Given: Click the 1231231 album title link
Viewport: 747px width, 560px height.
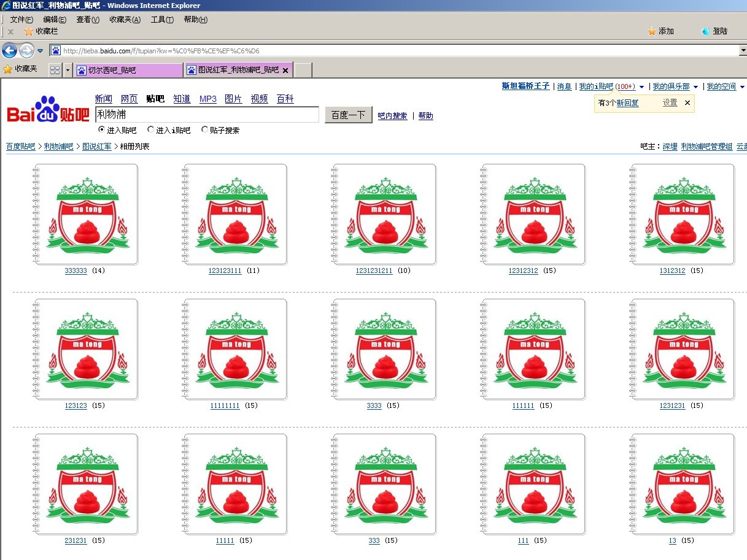Looking at the screenshot, I should click(673, 405).
